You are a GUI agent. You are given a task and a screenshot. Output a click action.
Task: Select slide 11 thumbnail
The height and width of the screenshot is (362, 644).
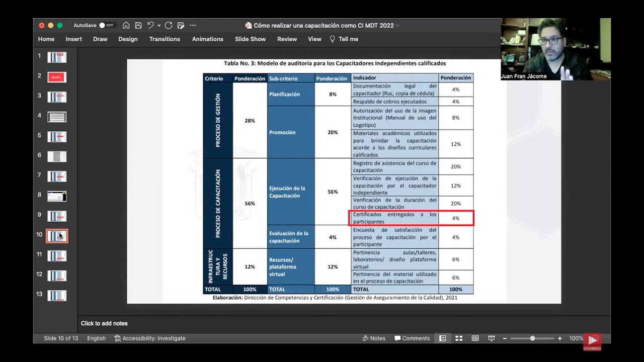57,256
